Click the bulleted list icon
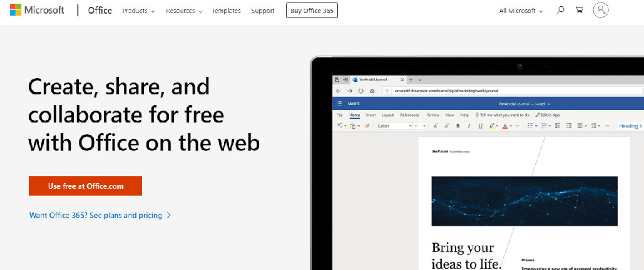 click(530, 126)
